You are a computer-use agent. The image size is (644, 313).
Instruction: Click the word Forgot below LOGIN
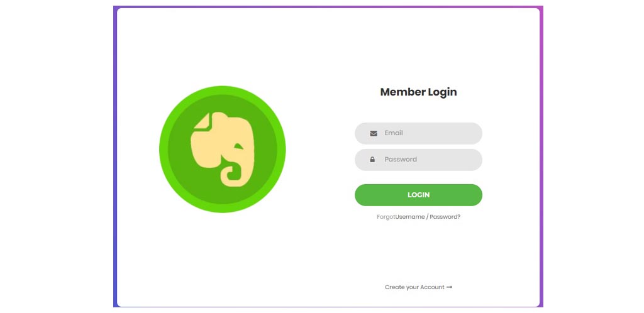[x=386, y=217]
